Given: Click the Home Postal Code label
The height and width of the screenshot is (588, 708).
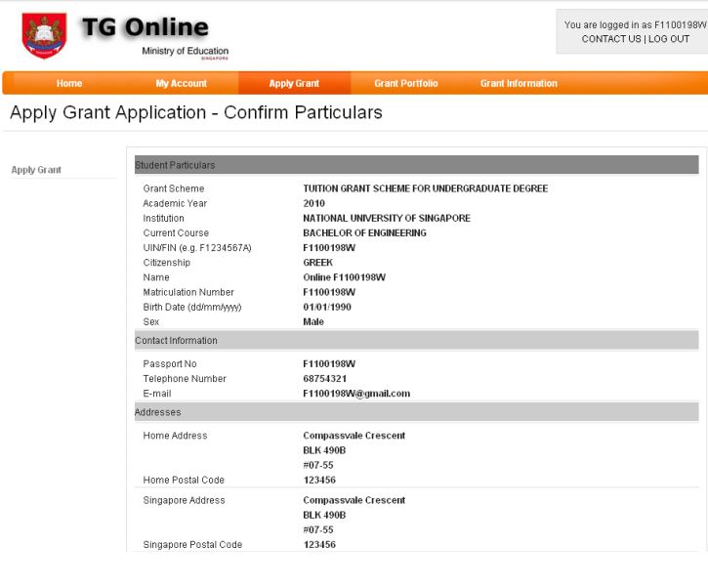Looking at the screenshot, I should tap(184, 481).
